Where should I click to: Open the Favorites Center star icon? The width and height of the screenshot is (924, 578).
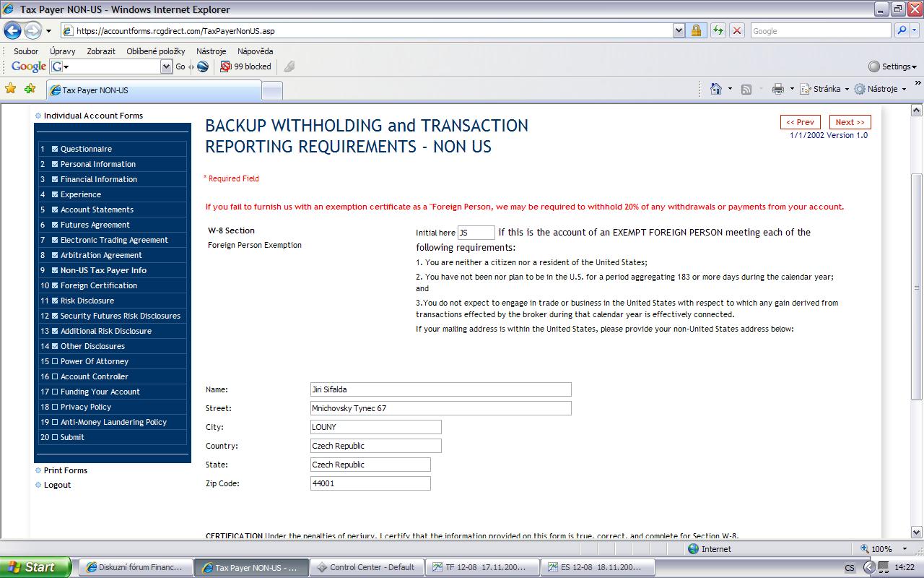click(11, 89)
